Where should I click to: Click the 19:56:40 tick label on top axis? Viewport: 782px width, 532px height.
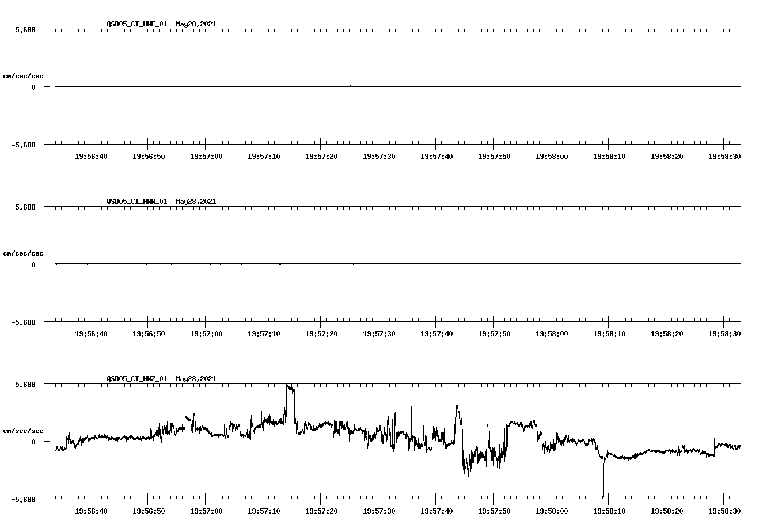(x=90, y=155)
